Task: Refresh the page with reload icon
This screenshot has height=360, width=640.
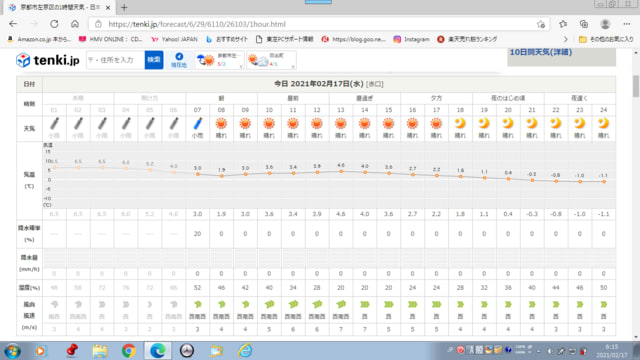Action: pyautogui.click(x=54, y=24)
